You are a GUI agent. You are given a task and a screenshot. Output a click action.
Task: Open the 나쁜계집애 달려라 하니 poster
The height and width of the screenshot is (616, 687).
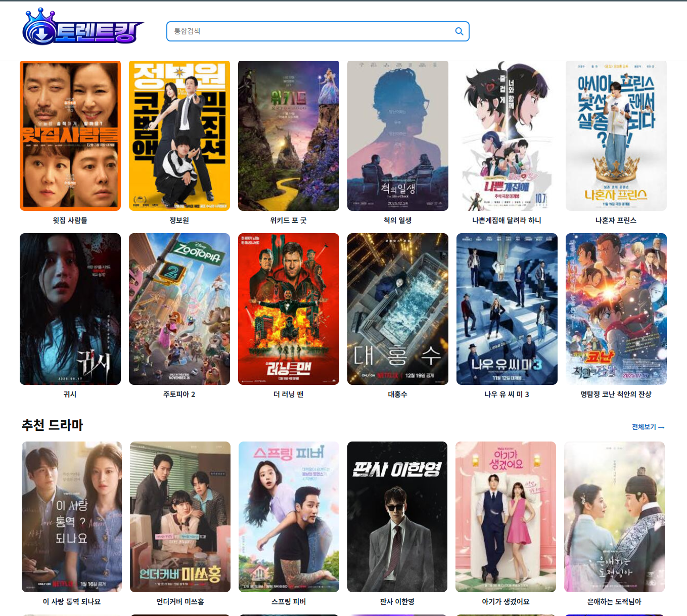pyautogui.click(x=507, y=136)
